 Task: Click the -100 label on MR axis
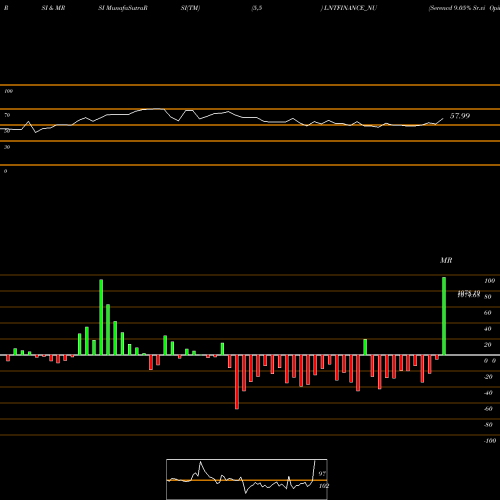click(x=490, y=441)
